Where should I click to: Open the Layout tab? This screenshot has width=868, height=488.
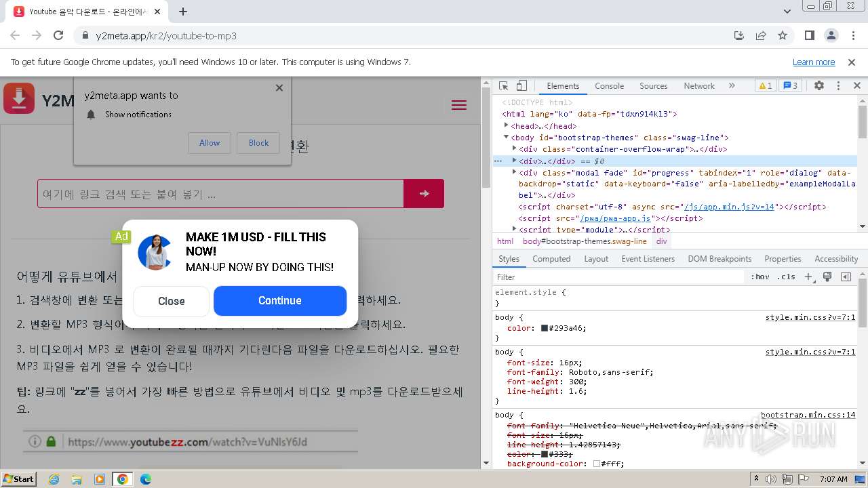pyautogui.click(x=596, y=259)
